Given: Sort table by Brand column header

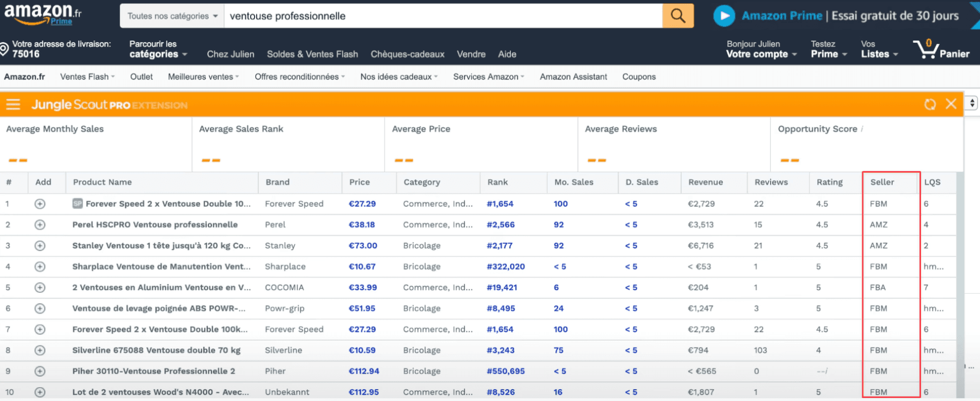Looking at the screenshot, I should (x=277, y=182).
